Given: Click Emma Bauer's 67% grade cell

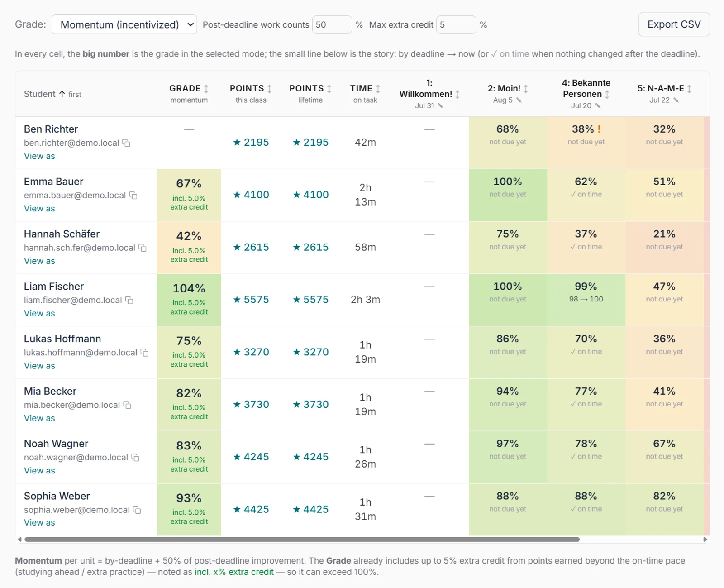Looking at the screenshot, I should [189, 195].
